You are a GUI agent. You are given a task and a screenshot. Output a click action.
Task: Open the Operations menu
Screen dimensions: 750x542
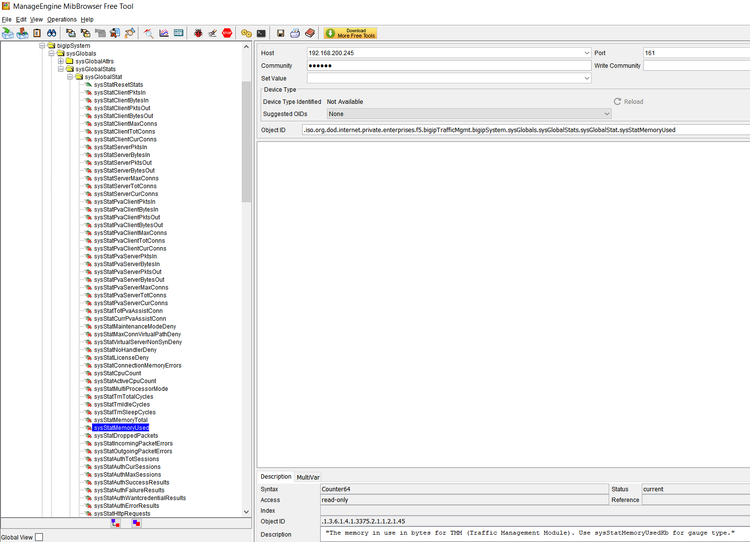pyautogui.click(x=62, y=20)
